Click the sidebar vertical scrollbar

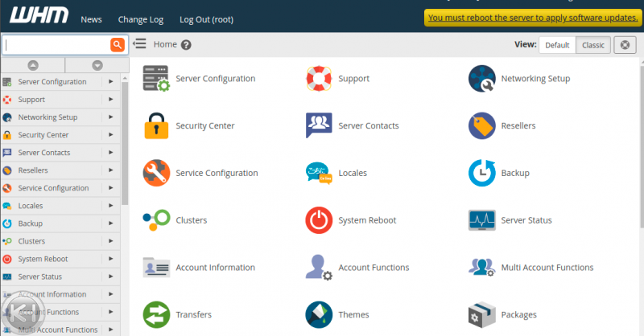[125, 144]
